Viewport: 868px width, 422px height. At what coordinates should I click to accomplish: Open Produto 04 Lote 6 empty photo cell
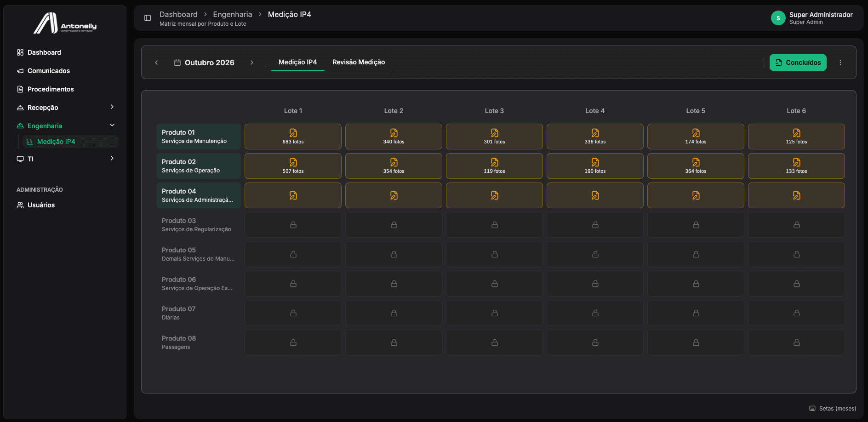tap(796, 195)
